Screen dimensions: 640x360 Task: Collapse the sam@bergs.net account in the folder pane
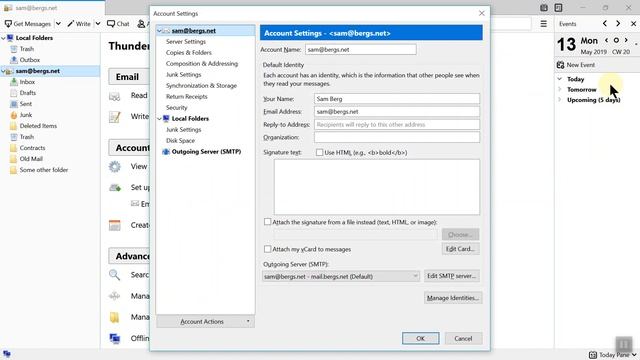coord(3,71)
